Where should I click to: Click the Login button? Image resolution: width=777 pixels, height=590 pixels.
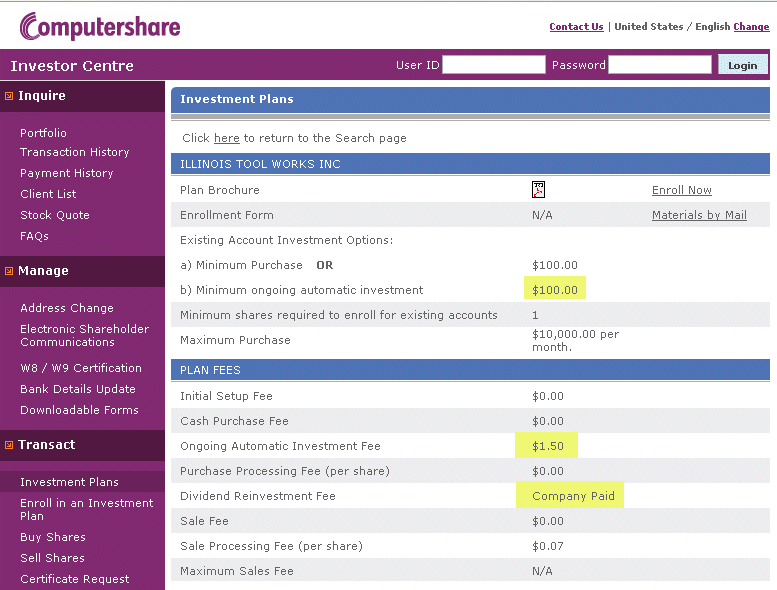(x=742, y=65)
